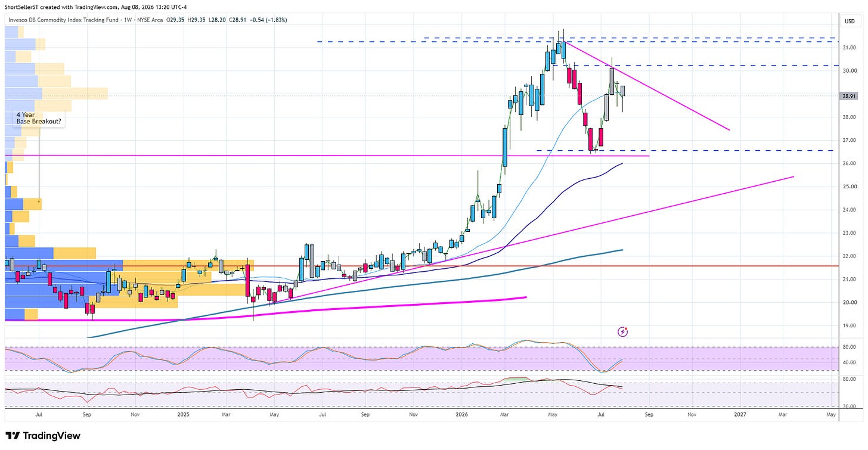Click the 24.00 price axis label
Screen dimensions: 868x450
[849, 210]
